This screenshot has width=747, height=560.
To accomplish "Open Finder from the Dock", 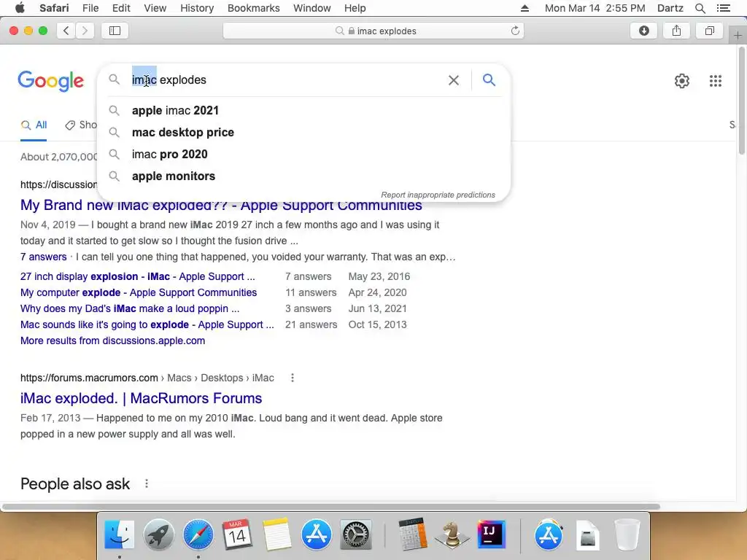I will point(119,534).
